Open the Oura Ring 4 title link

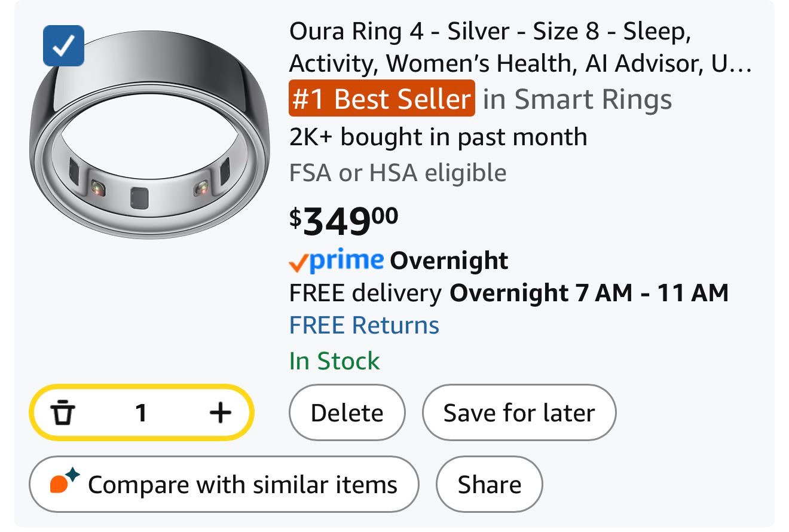(519, 47)
